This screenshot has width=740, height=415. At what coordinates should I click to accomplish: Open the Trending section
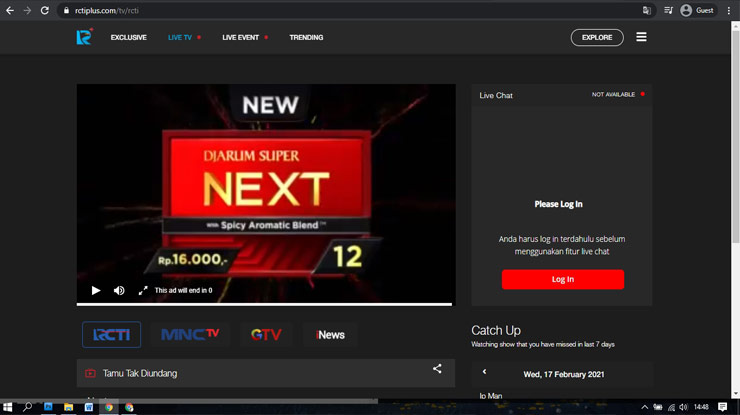(306, 37)
